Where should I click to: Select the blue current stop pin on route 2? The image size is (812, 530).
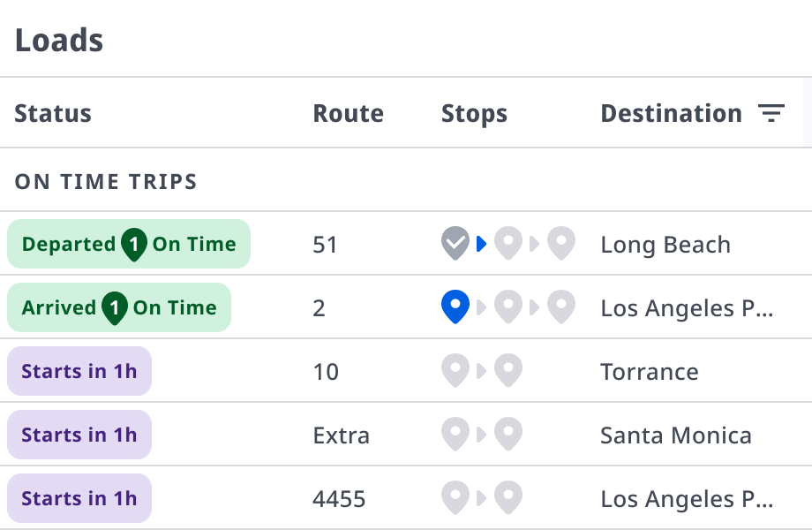(455, 307)
